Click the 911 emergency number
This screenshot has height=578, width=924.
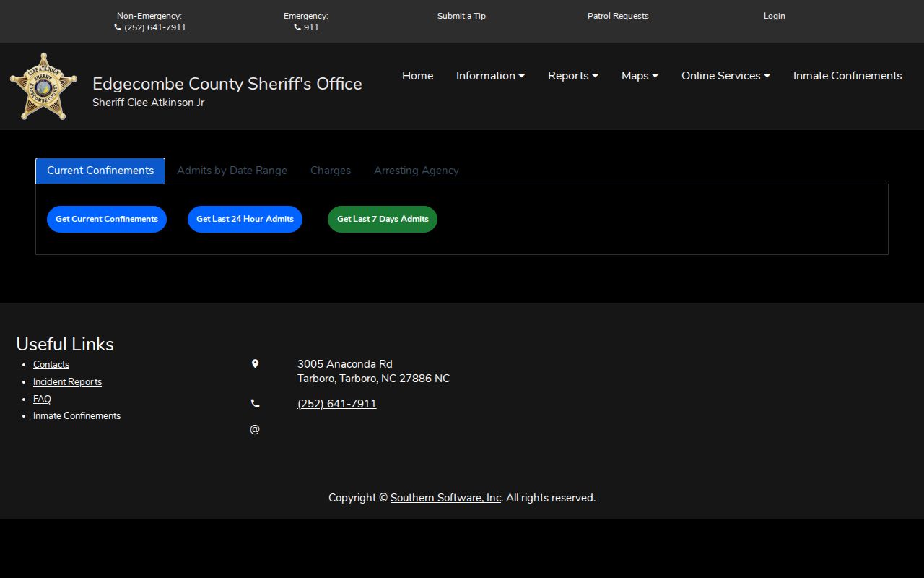coord(311,27)
